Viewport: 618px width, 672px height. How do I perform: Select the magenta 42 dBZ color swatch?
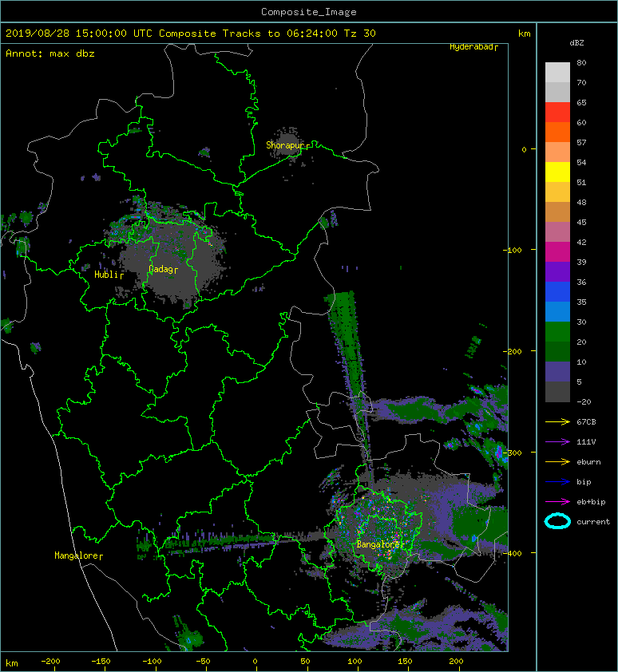coord(557,251)
